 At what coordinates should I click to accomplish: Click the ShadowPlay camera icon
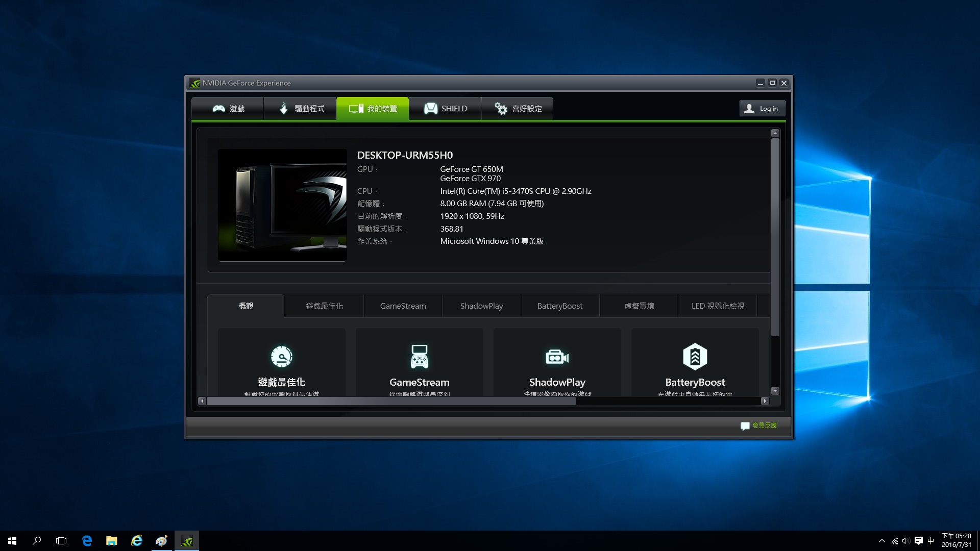557,357
